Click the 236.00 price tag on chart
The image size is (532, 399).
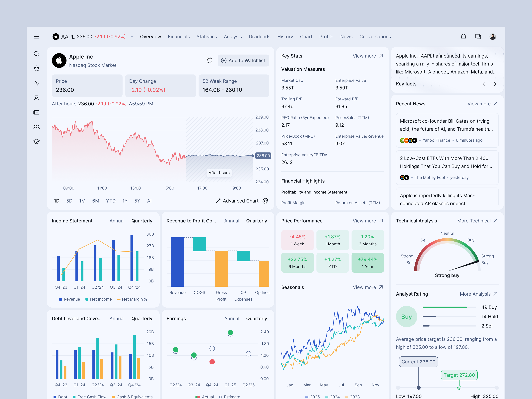click(263, 156)
